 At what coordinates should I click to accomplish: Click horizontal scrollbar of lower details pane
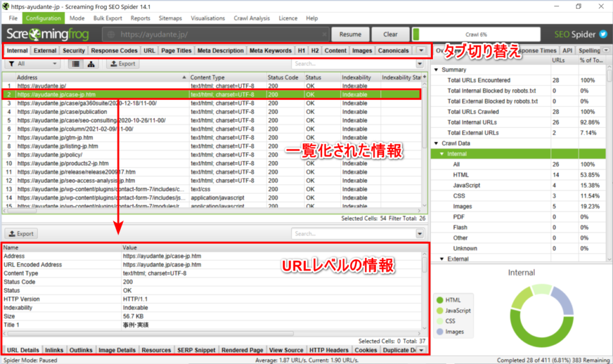(x=150, y=333)
